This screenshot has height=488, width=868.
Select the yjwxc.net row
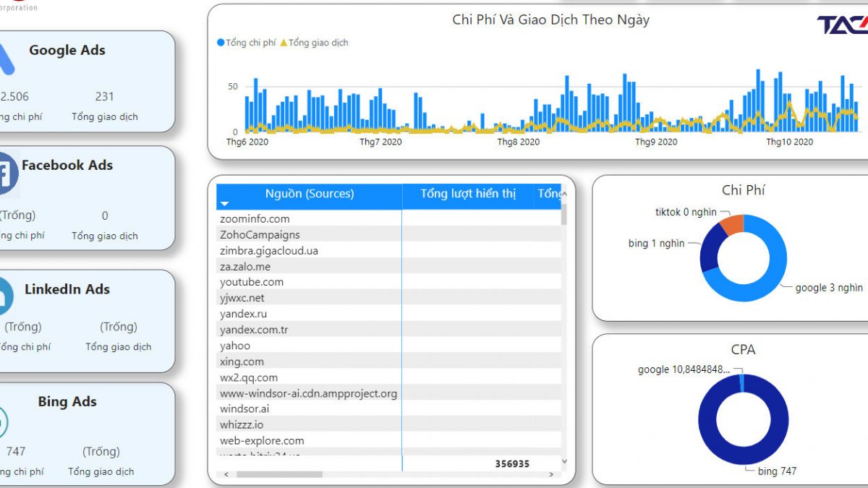point(389,298)
